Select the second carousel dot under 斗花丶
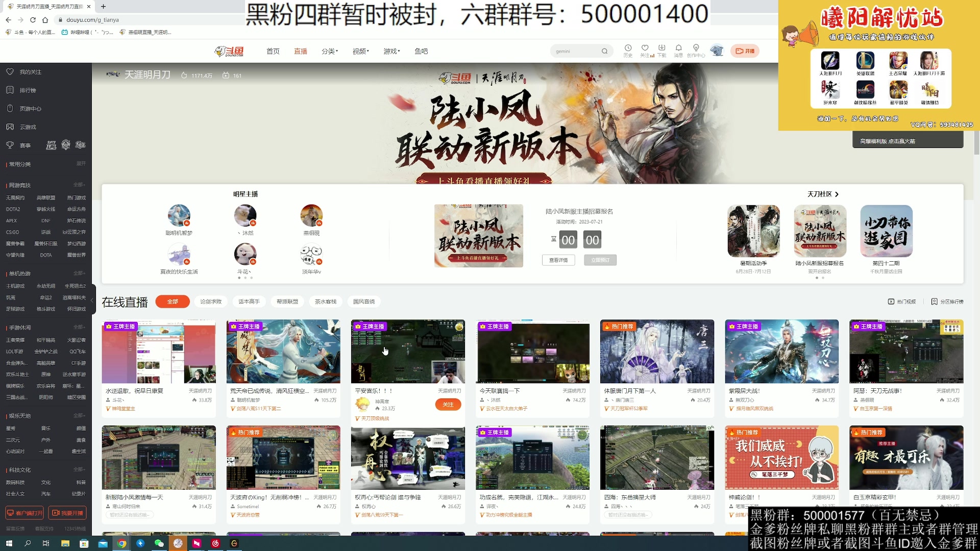 click(246, 278)
